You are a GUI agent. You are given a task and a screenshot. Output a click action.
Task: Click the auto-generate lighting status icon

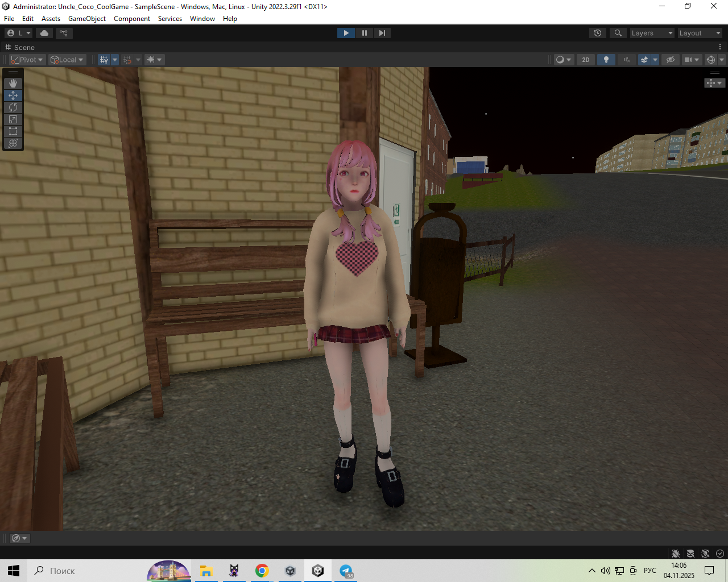[x=705, y=554]
